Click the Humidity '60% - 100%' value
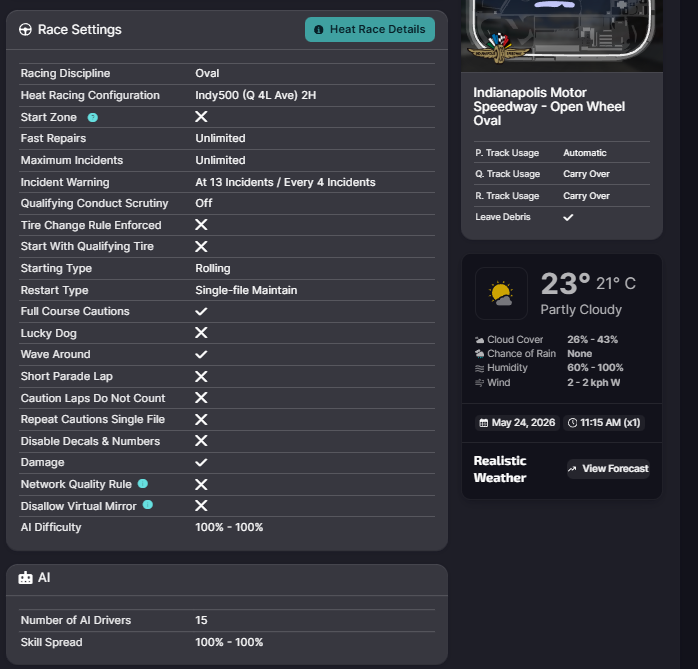This screenshot has height=669, width=698. 595,368
